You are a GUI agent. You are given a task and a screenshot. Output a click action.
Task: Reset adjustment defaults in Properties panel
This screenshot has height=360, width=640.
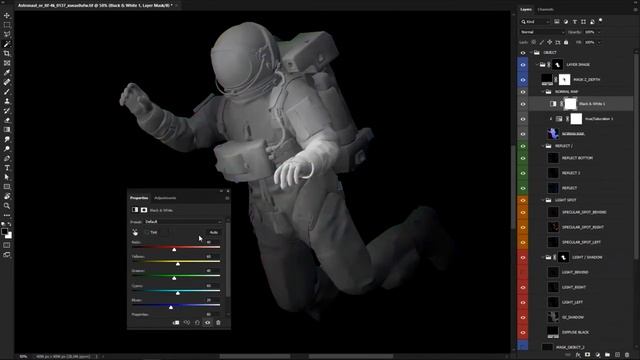coord(197,322)
